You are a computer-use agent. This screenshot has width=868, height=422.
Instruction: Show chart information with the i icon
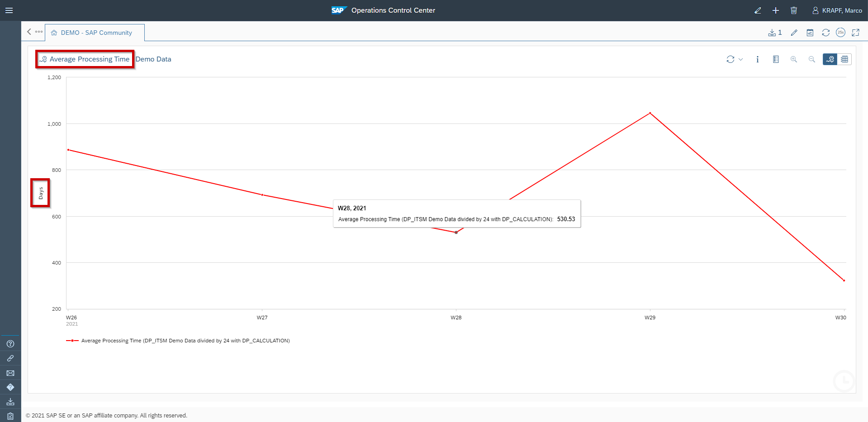click(757, 59)
